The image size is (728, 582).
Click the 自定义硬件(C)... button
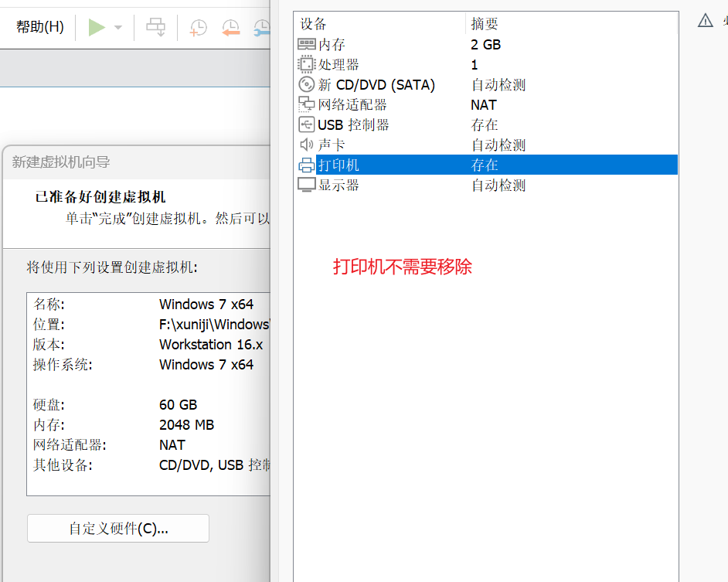point(118,528)
